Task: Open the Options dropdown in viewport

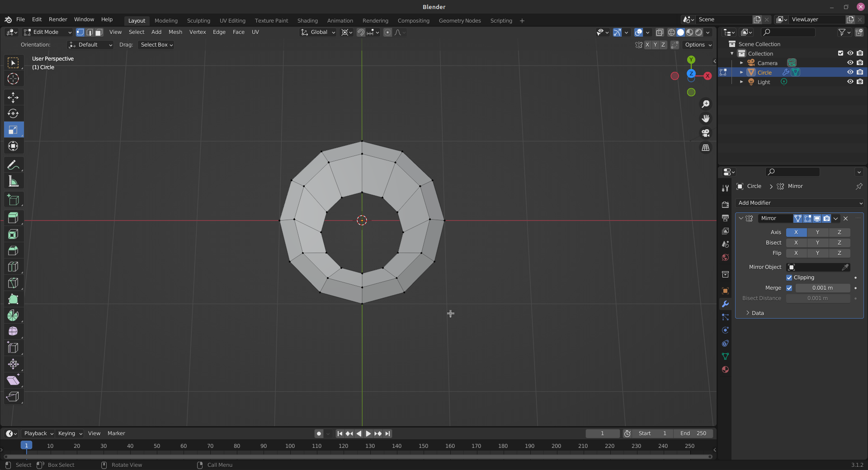Action: click(x=698, y=45)
